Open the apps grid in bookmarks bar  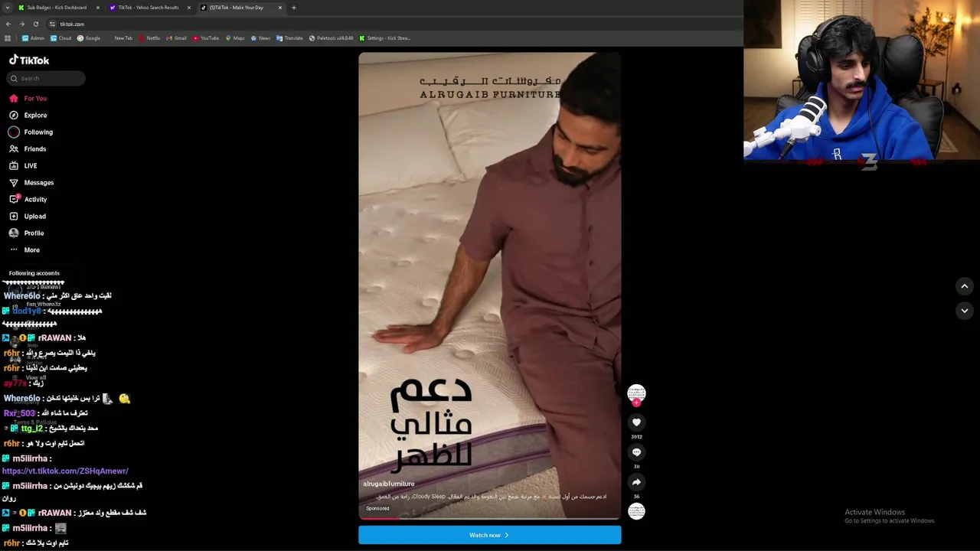8,38
